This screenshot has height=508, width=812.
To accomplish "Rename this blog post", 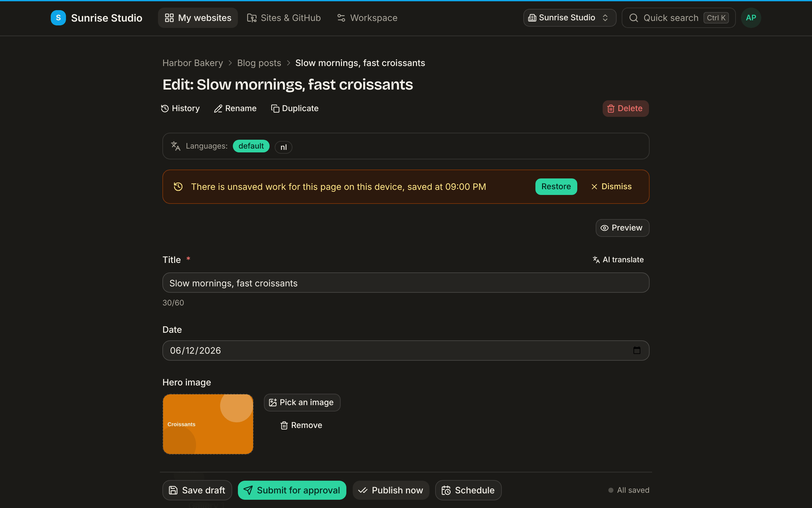I will click(x=235, y=109).
